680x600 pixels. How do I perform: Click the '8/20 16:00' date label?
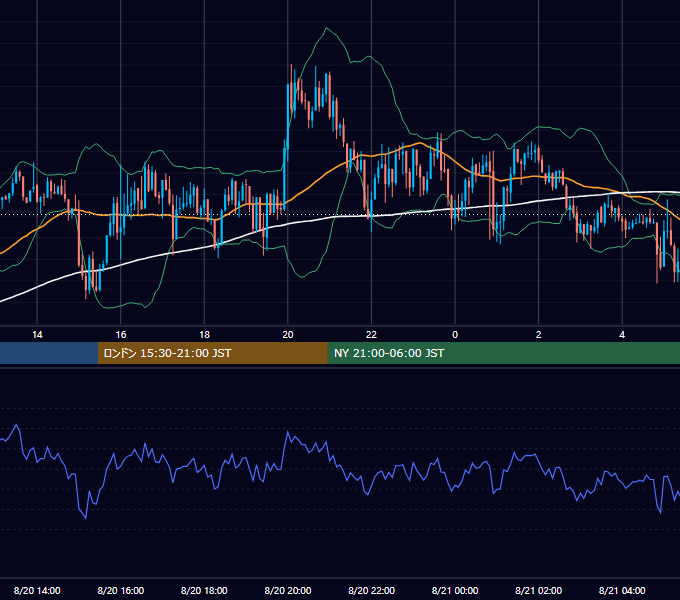(121, 590)
